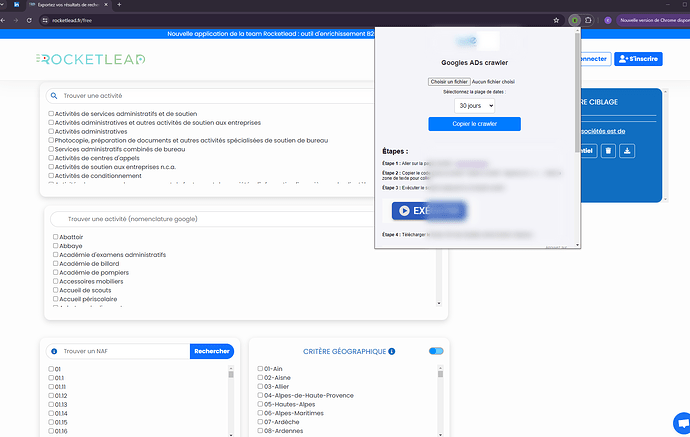
Task: Click the Accueil périscolaire label
Action: coord(88,299)
